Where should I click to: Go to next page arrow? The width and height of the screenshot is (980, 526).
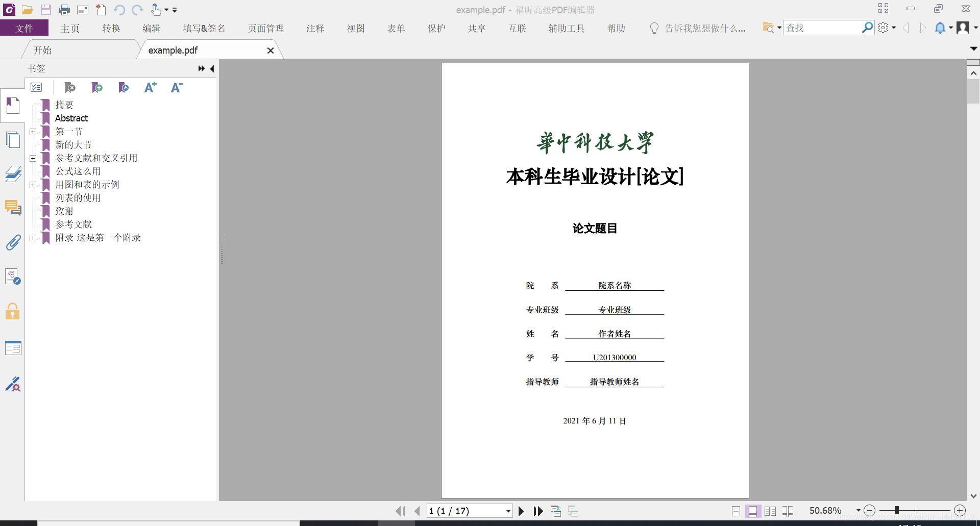tap(521, 511)
